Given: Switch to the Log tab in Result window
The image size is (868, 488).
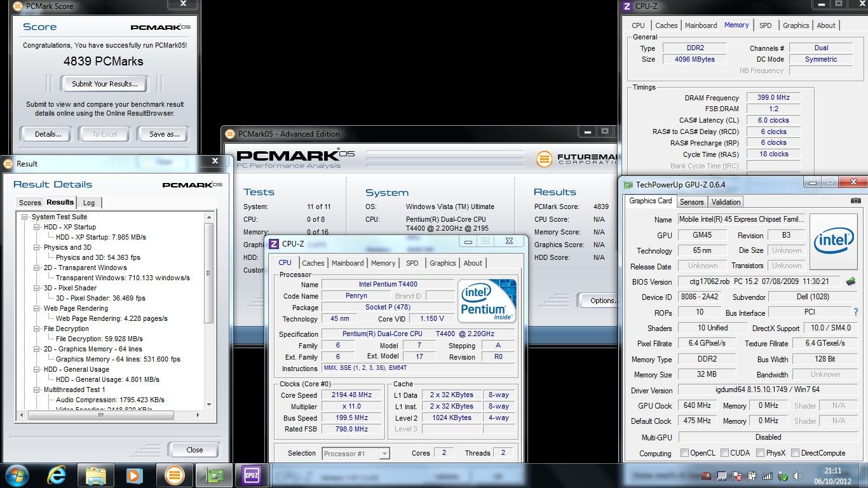Looking at the screenshot, I should [x=89, y=203].
